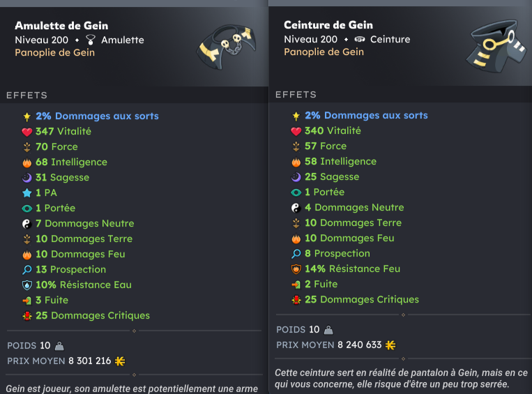Click the Prospection magnifier icon on amulet card
This screenshot has height=394, width=532.
click(27, 269)
